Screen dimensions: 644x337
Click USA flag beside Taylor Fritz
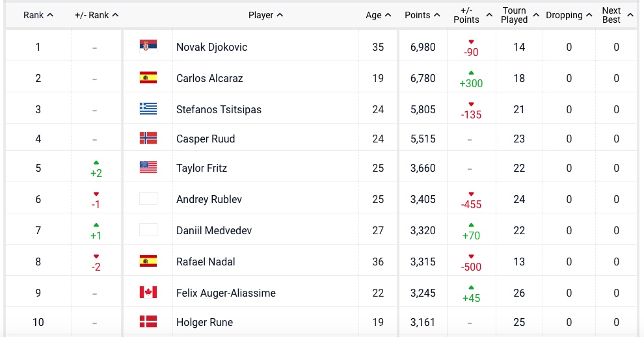click(148, 167)
